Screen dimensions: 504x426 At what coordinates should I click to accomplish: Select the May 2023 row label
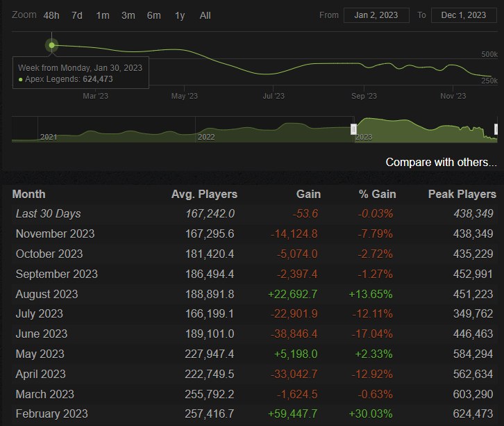40,354
